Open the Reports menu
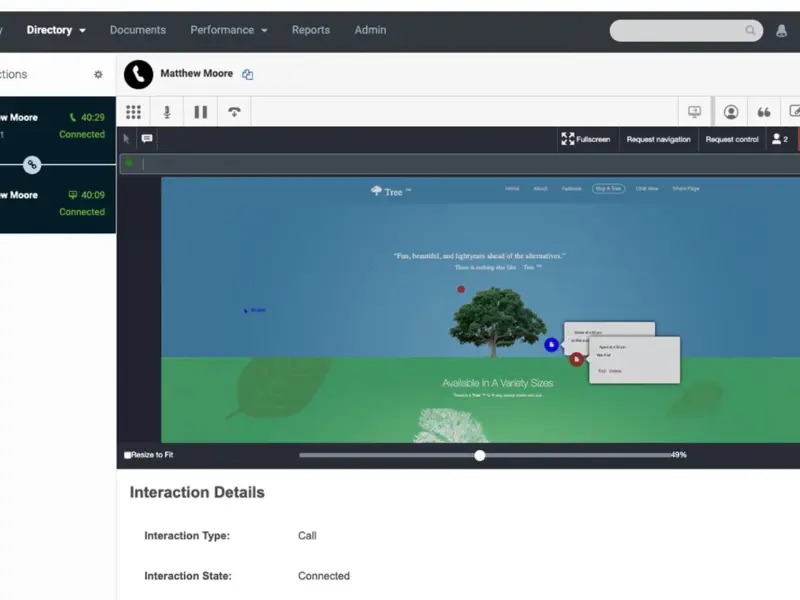The image size is (800, 600). click(x=311, y=30)
